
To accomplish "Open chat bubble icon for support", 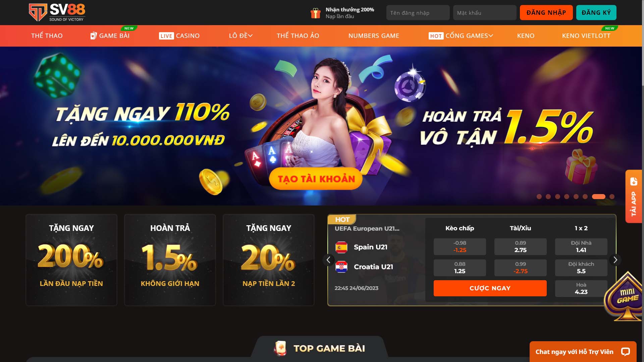I will [625, 352].
